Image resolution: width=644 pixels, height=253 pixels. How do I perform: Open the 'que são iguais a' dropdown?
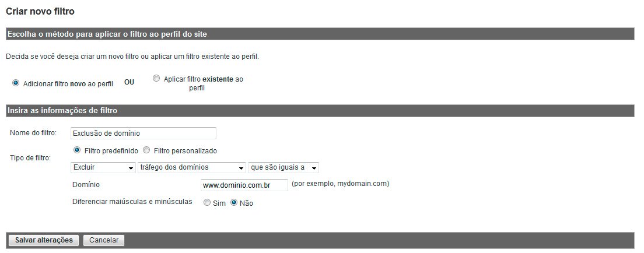click(x=283, y=167)
